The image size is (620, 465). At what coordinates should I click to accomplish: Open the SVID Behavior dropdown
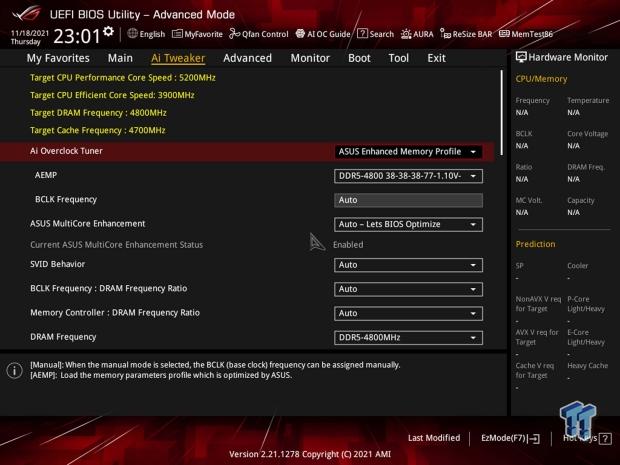(408, 265)
